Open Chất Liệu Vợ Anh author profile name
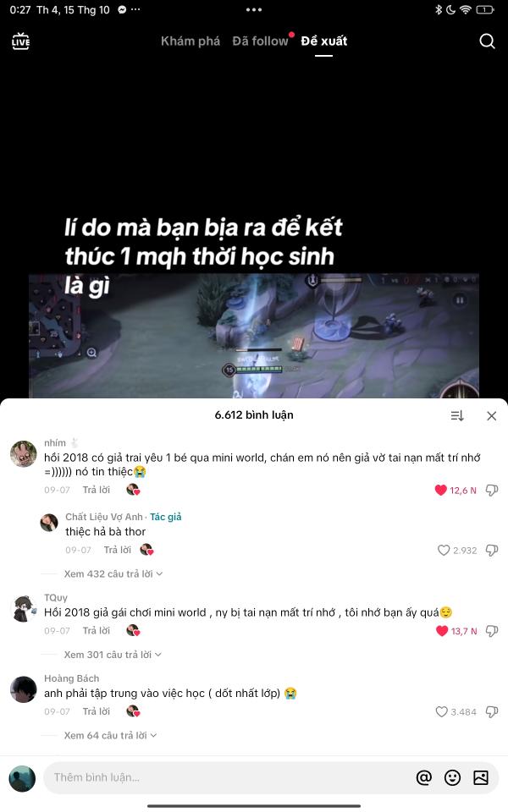 [x=103, y=517]
